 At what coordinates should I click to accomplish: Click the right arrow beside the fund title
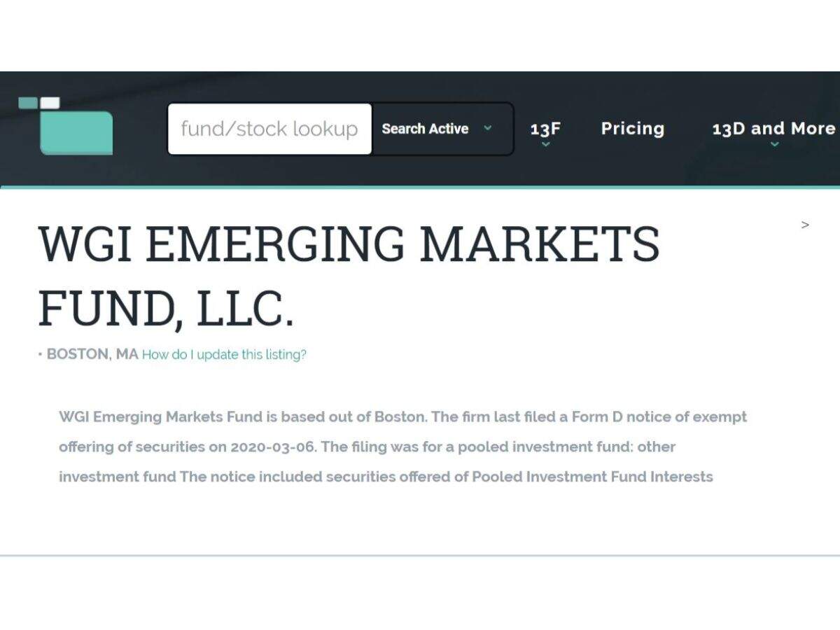[x=805, y=225]
